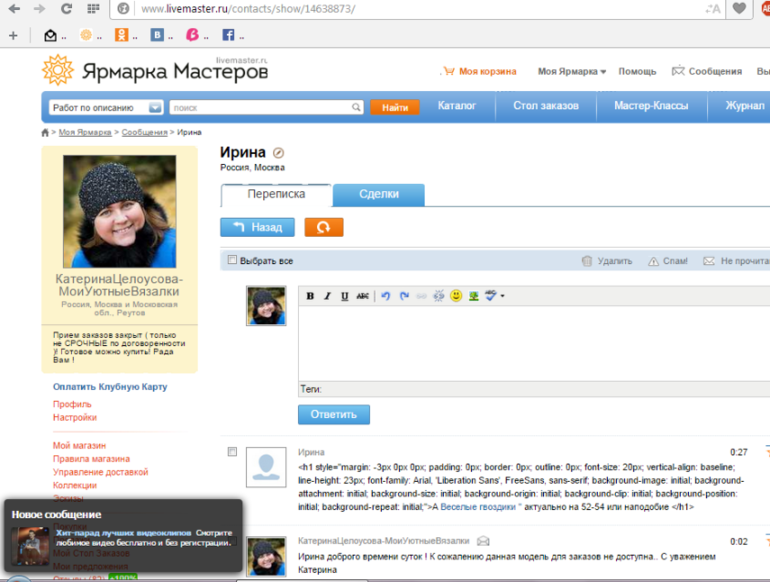Open the Работ по описанию dropdown
Viewport: 770px width, 582px height.
pos(106,108)
